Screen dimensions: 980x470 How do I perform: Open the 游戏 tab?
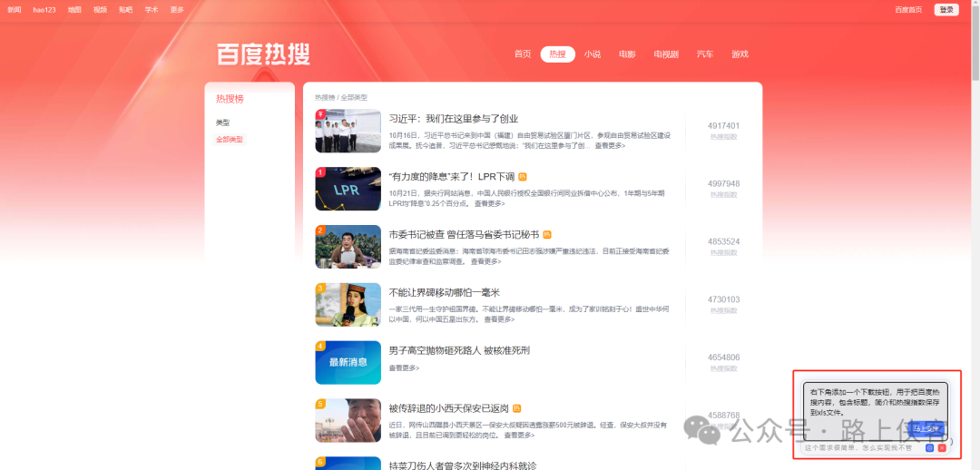(740, 54)
